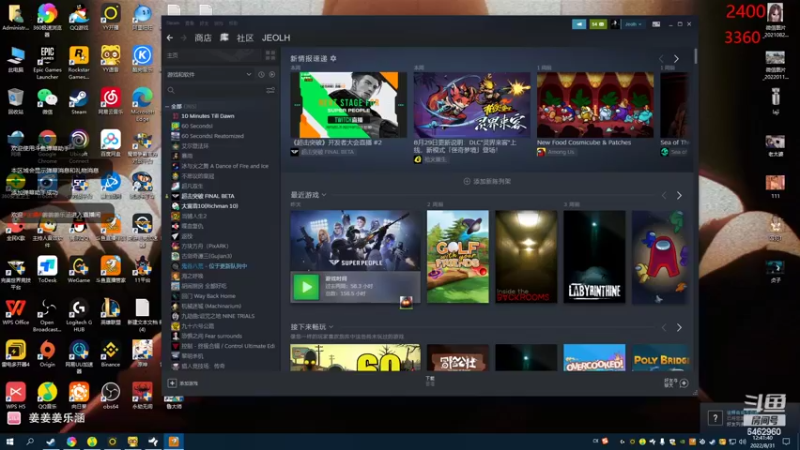This screenshot has width=800, height=450.
Task: Open the Steam announcements icon in title bar
Action: click(579, 24)
